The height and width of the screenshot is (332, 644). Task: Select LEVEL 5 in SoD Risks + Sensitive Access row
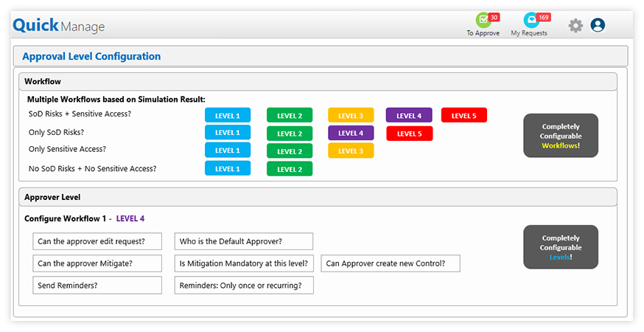tap(464, 115)
